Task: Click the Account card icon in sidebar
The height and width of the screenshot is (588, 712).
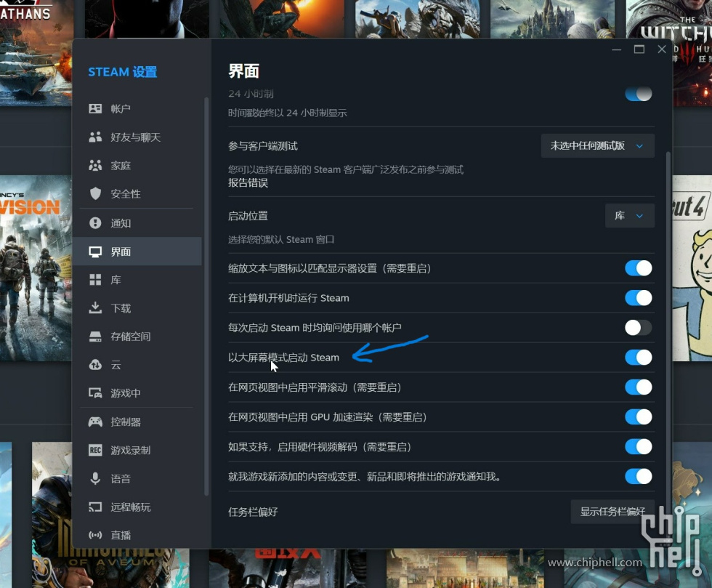Action: pyautogui.click(x=95, y=108)
